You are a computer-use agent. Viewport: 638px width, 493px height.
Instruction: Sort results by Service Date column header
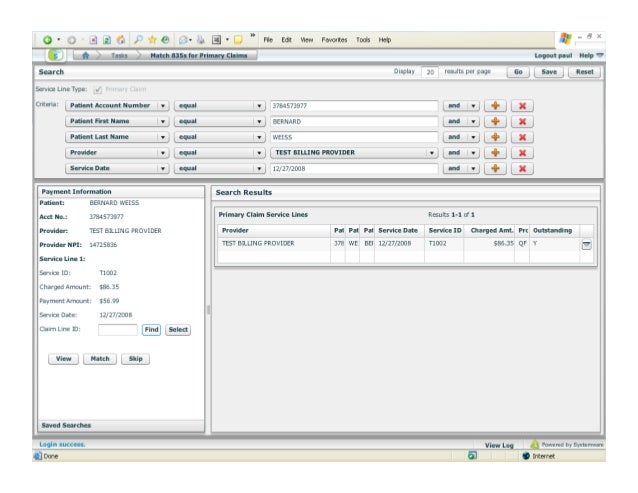(400, 231)
